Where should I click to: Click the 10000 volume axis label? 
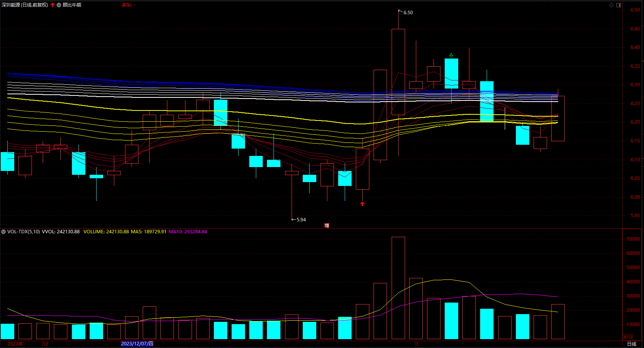tap(633, 325)
